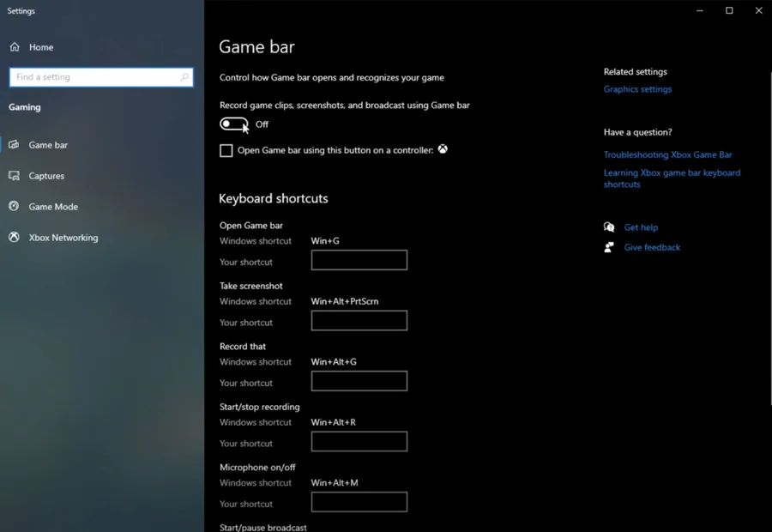Click Your shortcut field for Open Game bar
Viewport: 772px width, 532px height.
tap(359, 260)
